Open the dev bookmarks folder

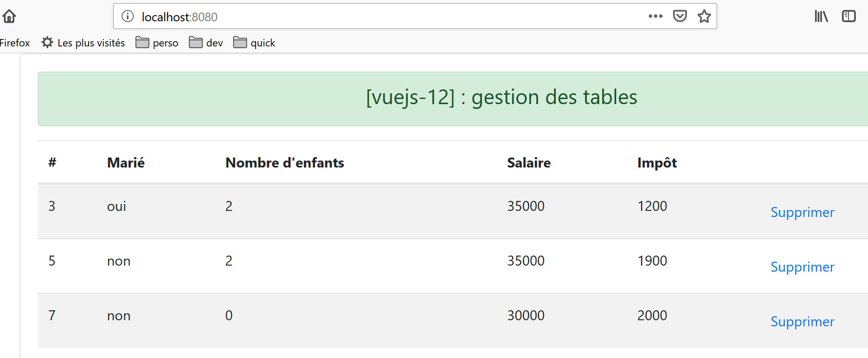point(206,43)
